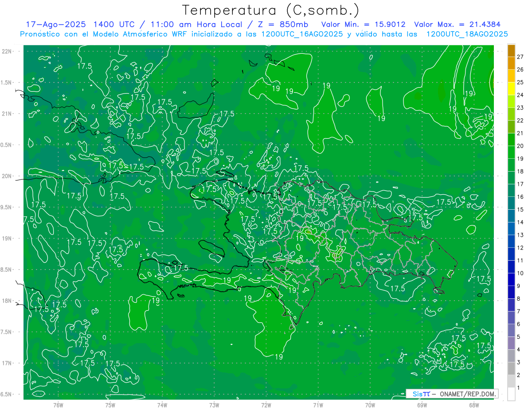Click the "19N" latitude axis label

[x=7, y=239]
